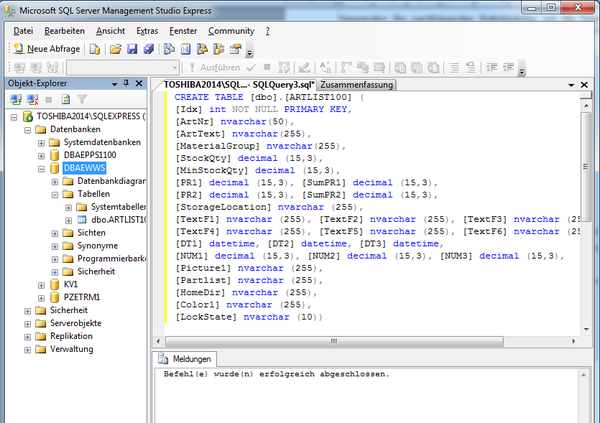This screenshot has height=423, width=600.
Task: Open the Bearbeiten menu
Action: 64,31
